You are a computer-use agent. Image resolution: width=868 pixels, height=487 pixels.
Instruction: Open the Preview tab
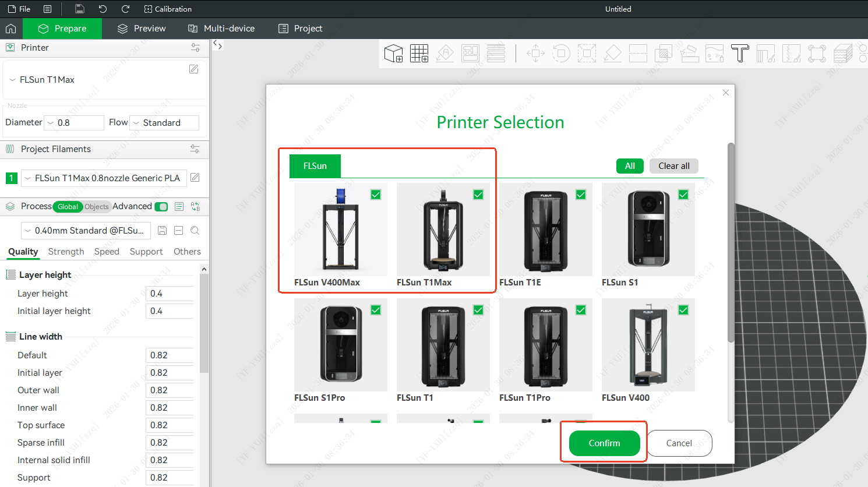[142, 29]
